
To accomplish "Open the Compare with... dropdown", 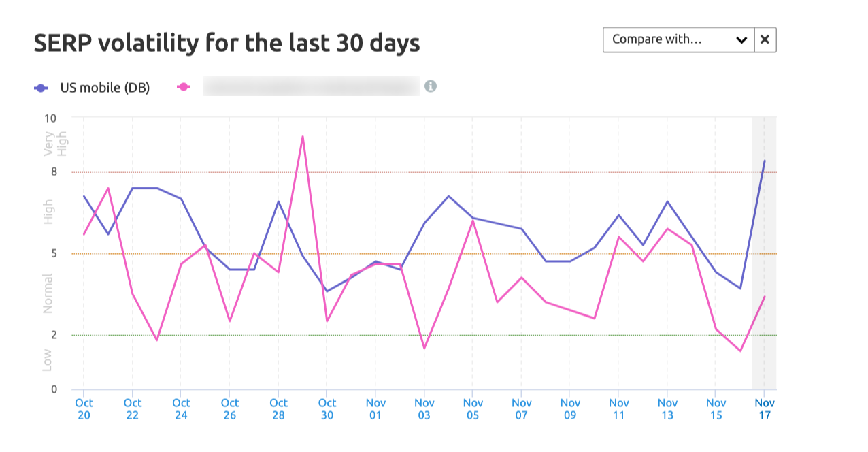I will click(x=673, y=39).
